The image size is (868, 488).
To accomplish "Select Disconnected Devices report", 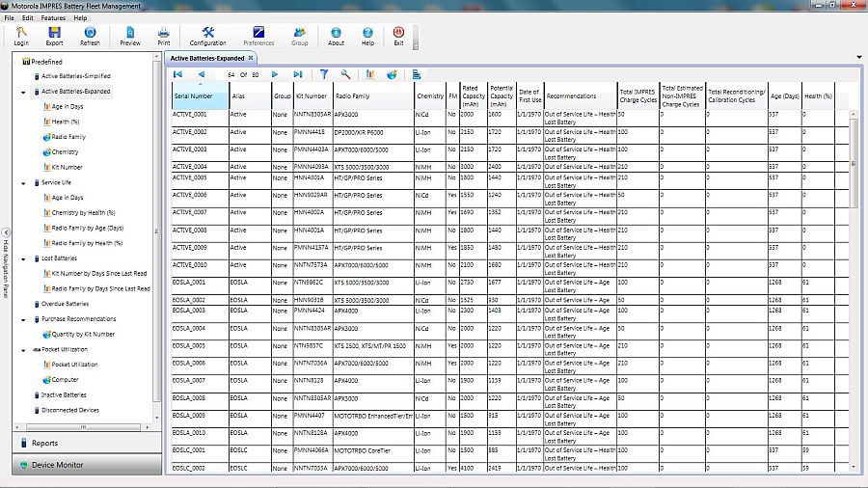I will tap(69, 410).
